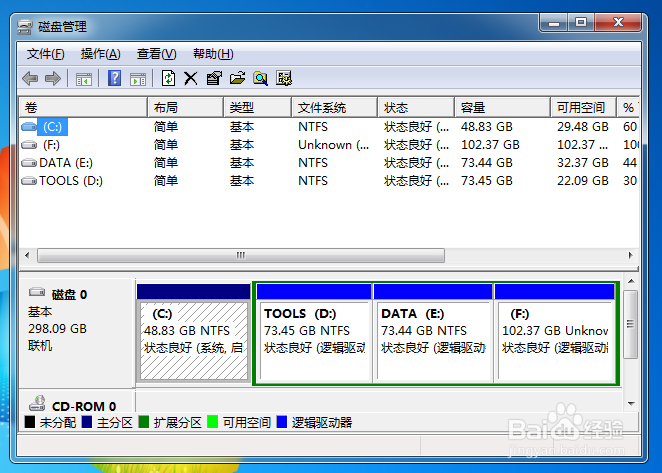Click the bright green 可用空间 legend swatch
The width and height of the screenshot is (662, 473).
(x=213, y=422)
